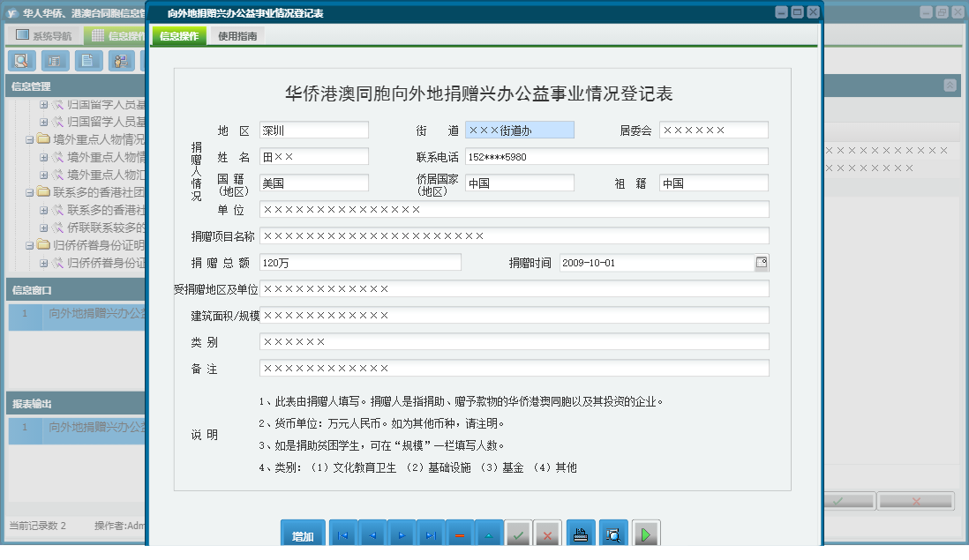Click the teal up-arrow toolbar icon
The height and width of the screenshot is (560, 969).
(x=489, y=534)
